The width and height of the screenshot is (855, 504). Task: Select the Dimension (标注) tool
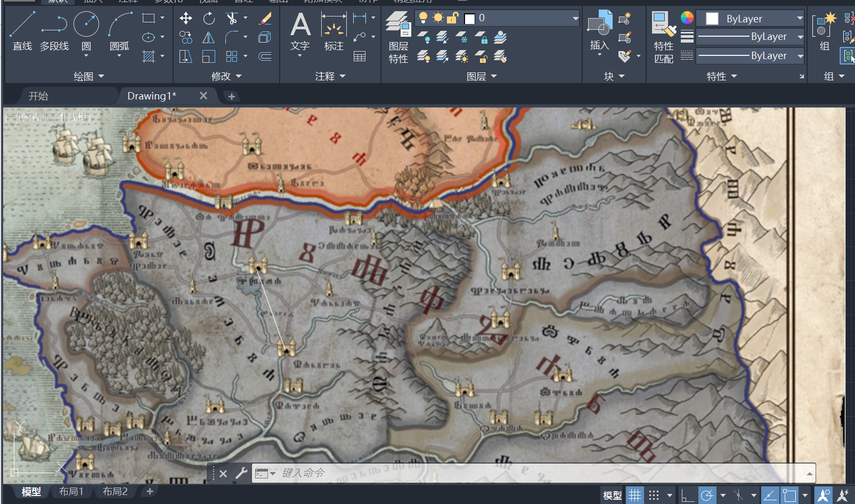334,32
